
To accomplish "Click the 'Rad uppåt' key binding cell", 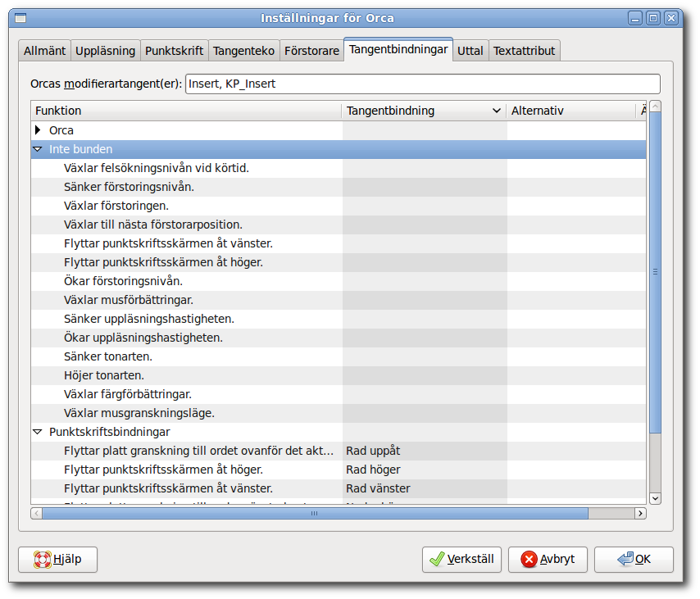I will (x=425, y=451).
